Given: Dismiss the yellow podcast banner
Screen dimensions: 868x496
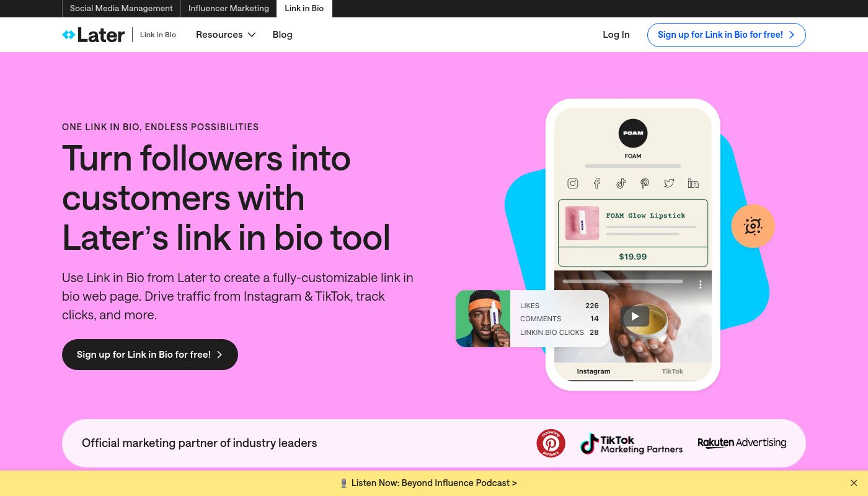Looking at the screenshot, I should (x=854, y=483).
